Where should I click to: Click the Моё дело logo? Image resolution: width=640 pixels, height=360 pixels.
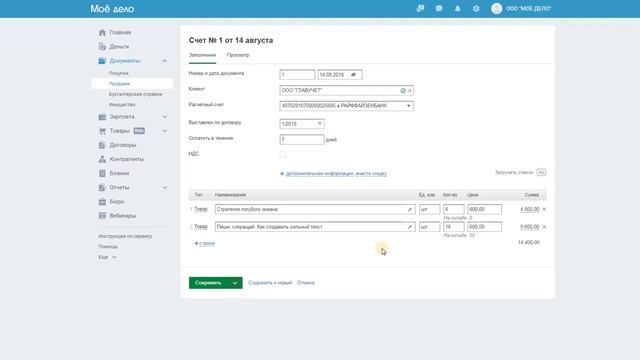point(112,9)
